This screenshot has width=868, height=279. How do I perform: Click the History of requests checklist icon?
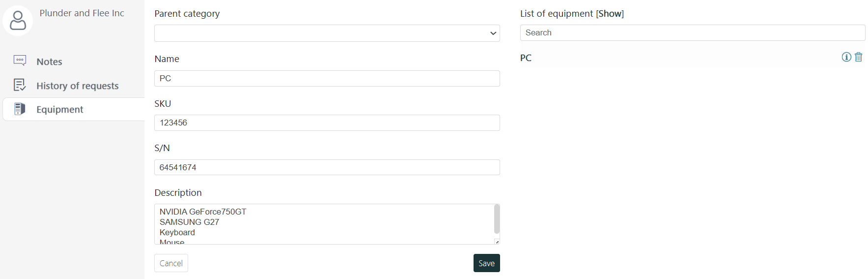click(x=20, y=85)
